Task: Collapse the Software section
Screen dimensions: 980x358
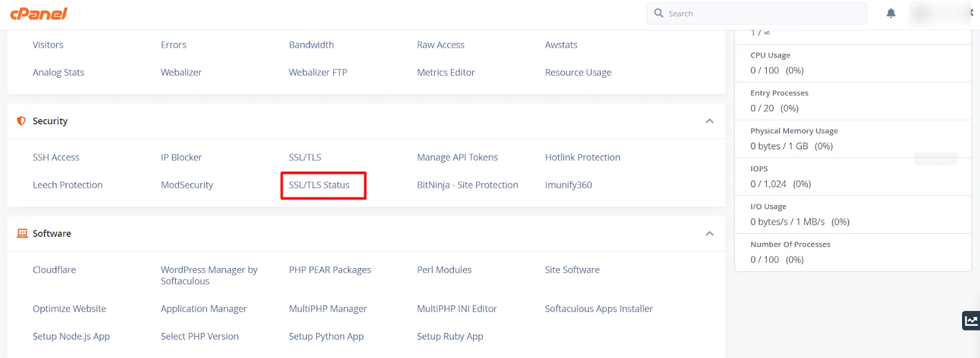Action: 709,234
